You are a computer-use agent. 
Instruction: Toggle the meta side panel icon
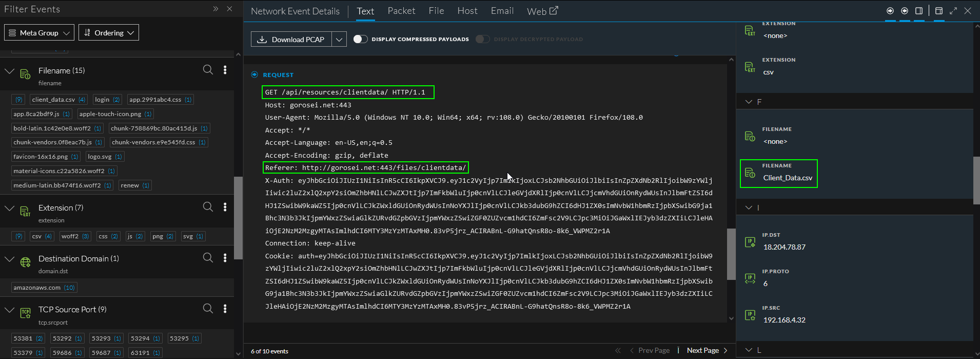pyautogui.click(x=919, y=11)
